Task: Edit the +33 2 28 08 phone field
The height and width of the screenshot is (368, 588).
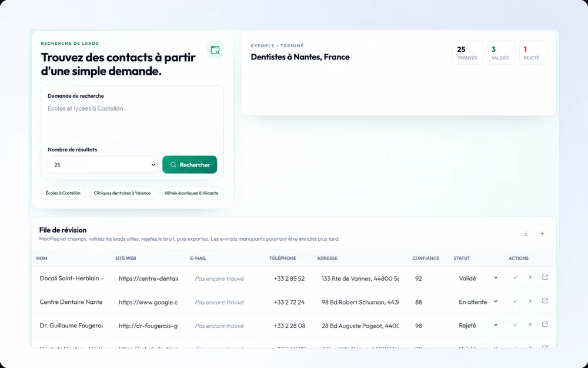Action: point(289,326)
